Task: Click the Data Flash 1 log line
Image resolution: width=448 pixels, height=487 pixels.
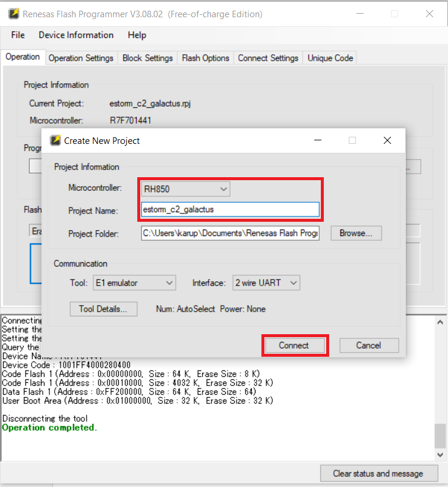Action: click(129, 392)
